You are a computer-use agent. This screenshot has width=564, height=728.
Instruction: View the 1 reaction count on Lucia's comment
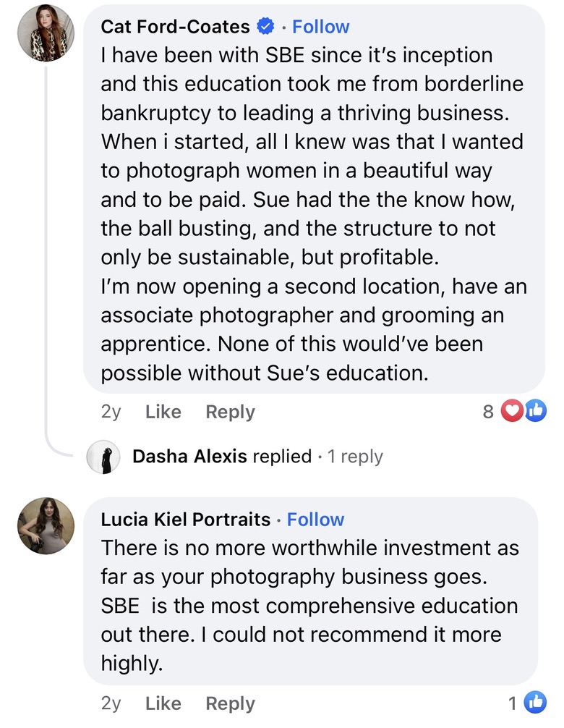point(513,703)
